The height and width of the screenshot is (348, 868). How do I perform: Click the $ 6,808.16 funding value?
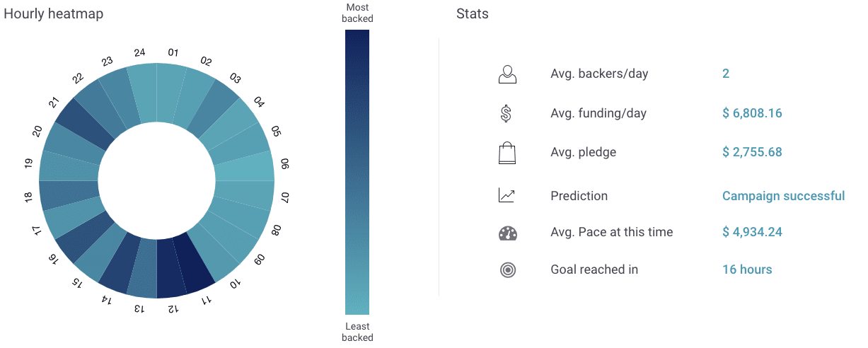[x=752, y=113]
